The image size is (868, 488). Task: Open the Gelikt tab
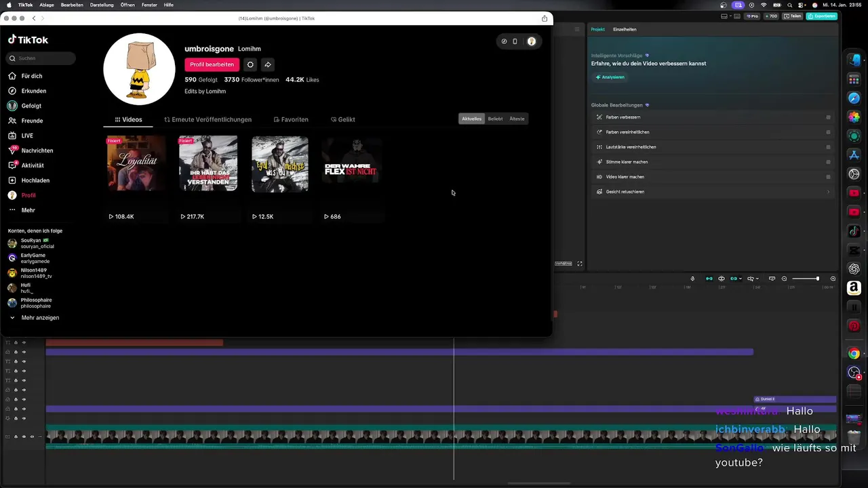(342, 119)
